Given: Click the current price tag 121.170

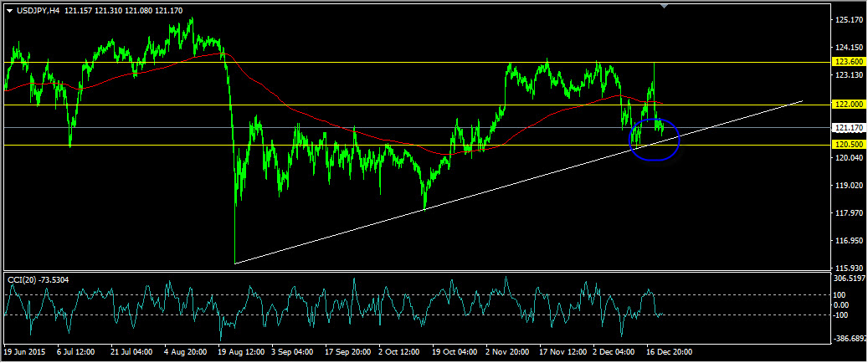Looking at the screenshot, I should 850,128.
